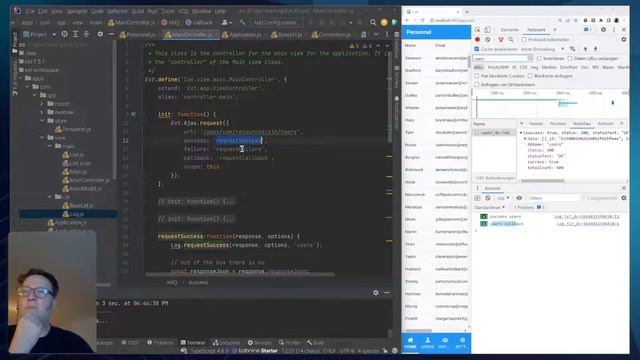Open Log.js source link for 'success users'
Image resolution: width=640 pixels, height=360 pixels.
(587, 217)
